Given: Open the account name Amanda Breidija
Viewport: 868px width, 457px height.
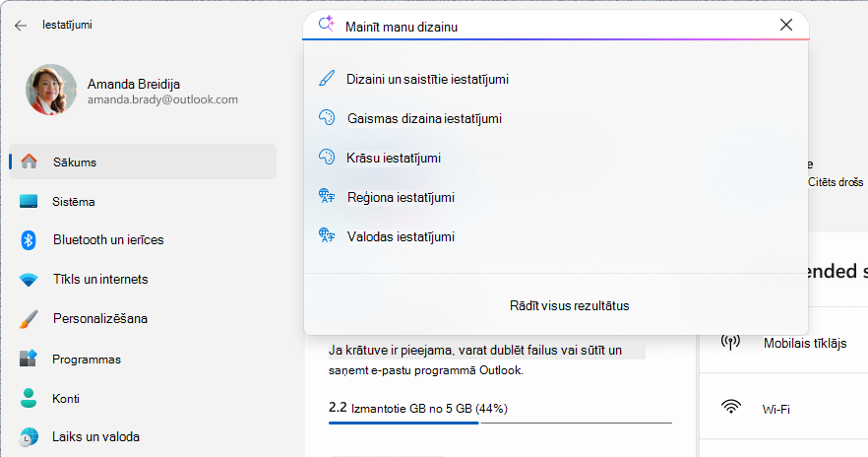Looking at the screenshot, I should [x=134, y=84].
